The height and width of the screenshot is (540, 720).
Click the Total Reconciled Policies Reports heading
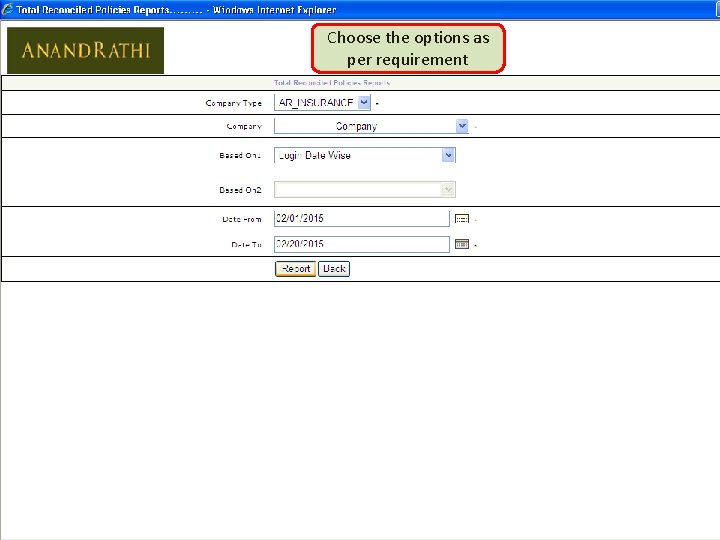(332, 83)
